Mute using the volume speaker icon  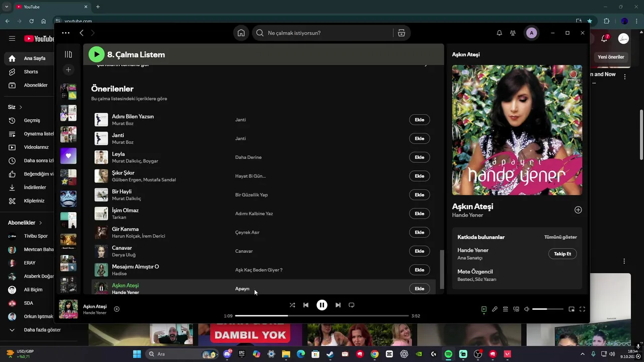[x=527, y=309]
